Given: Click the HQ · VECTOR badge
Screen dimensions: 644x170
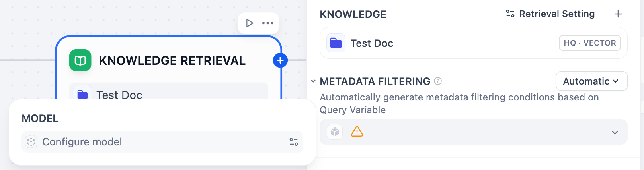Looking at the screenshot, I should pyautogui.click(x=589, y=43).
